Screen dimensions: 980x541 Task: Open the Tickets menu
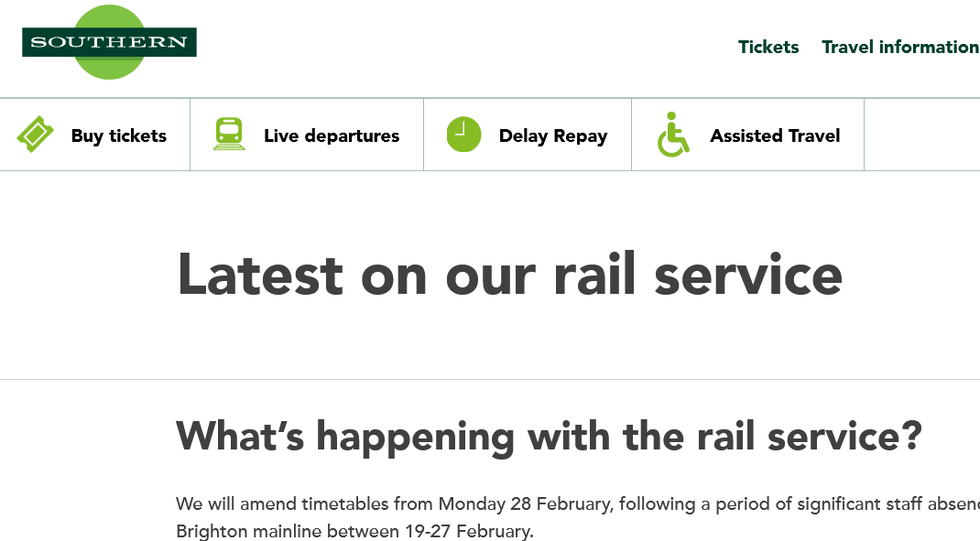click(768, 47)
